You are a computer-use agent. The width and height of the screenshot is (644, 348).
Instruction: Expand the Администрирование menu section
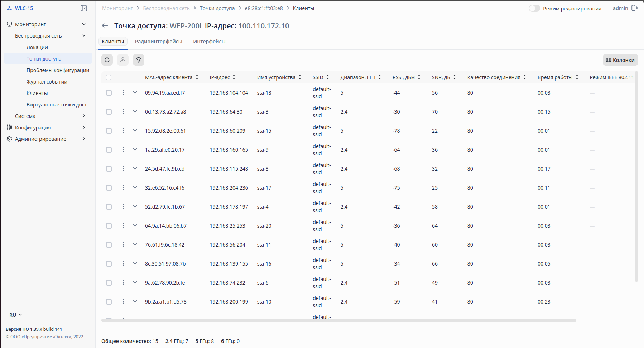pyautogui.click(x=48, y=139)
